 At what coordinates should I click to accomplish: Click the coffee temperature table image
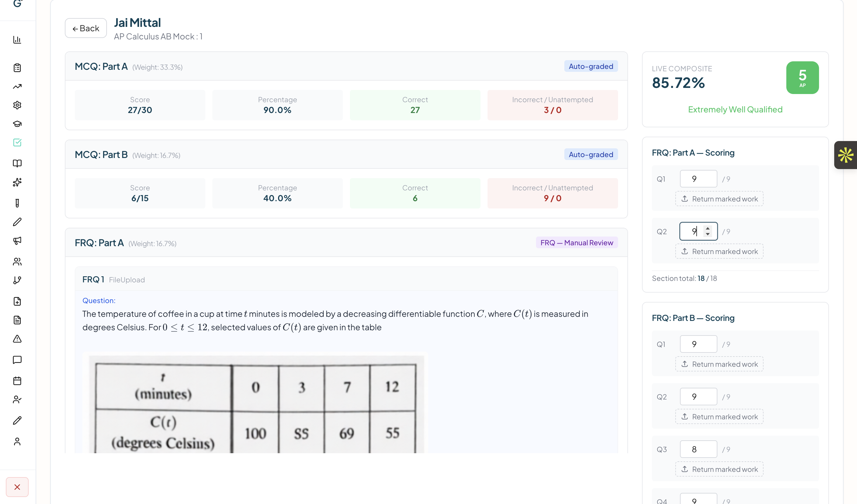click(255, 404)
